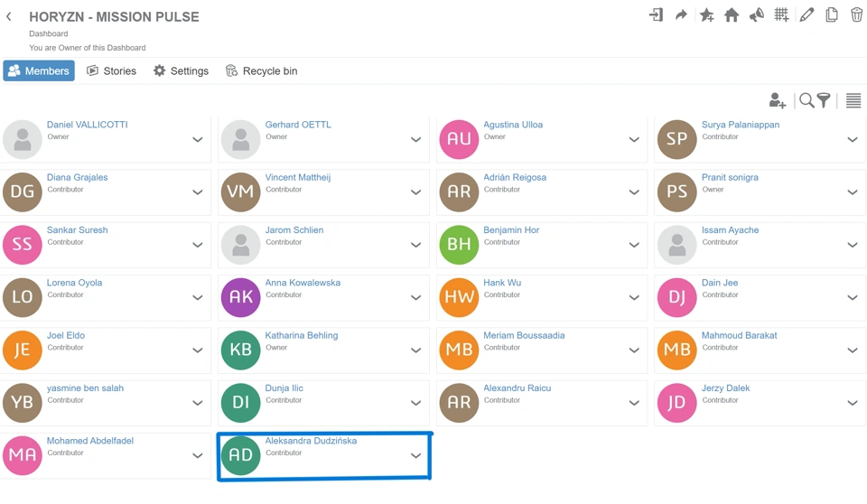Screen dimensions: 867x504
Task: Open the Settings tab
Action: (181, 70)
